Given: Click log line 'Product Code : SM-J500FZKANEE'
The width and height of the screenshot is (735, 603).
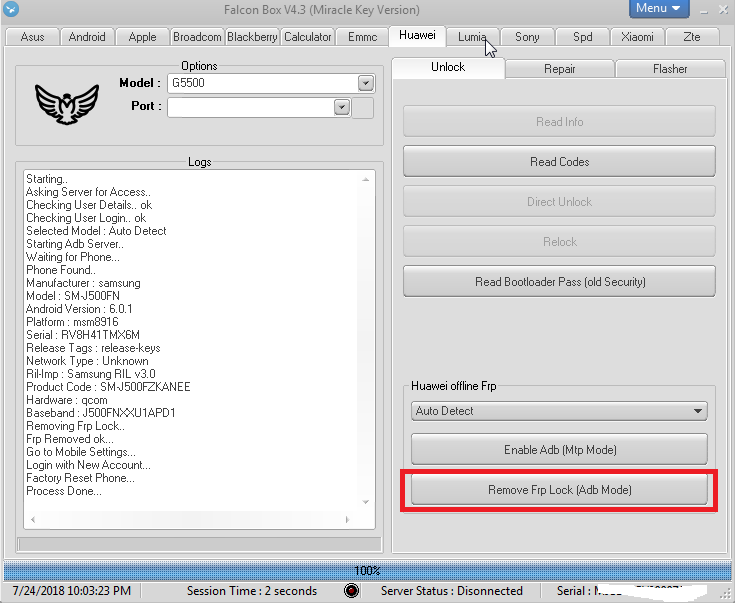Looking at the screenshot, I should coord(108,387).
